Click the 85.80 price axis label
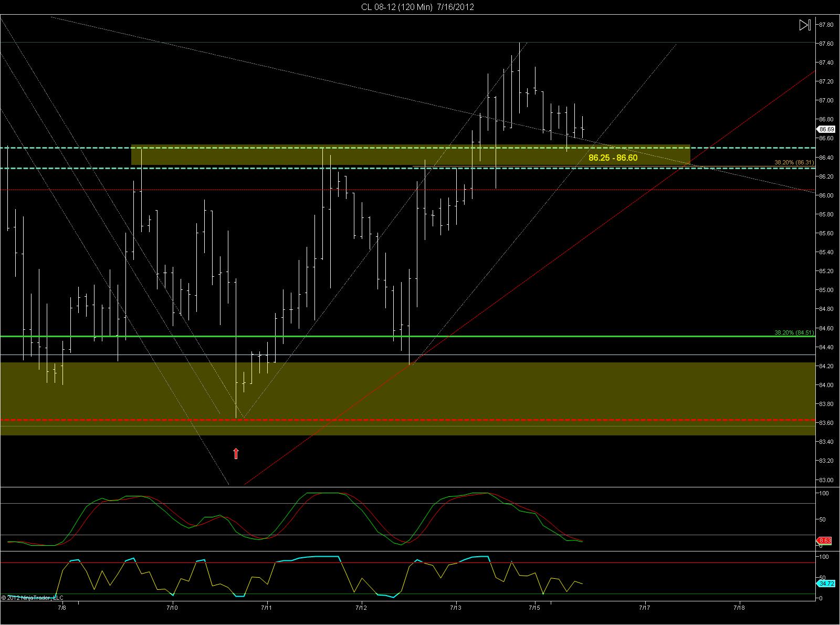Viewport: 840px width, 625px height. pyautogui.click(x=826, y=214)
